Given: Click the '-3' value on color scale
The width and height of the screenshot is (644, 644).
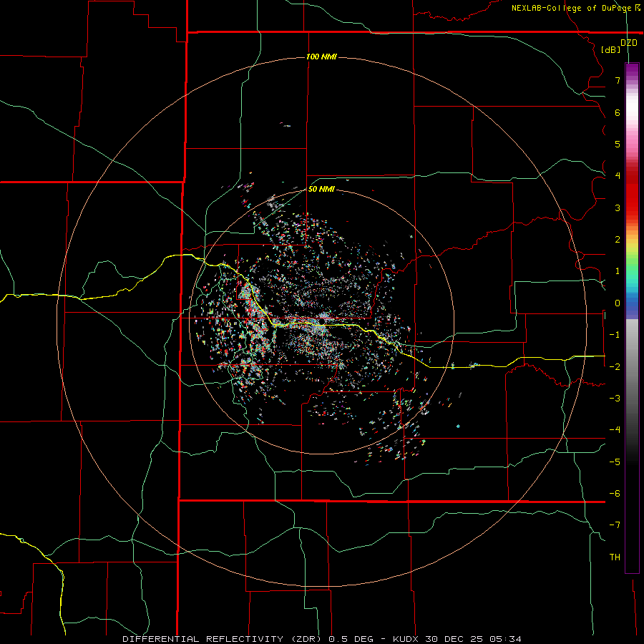Looking at the screenshot, I should (615, 399).
